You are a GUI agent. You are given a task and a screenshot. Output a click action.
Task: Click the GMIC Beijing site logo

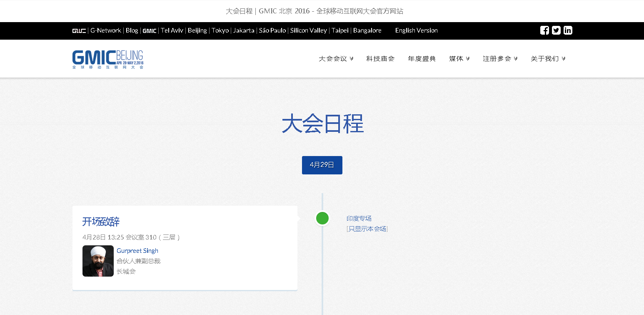(107, 59)
